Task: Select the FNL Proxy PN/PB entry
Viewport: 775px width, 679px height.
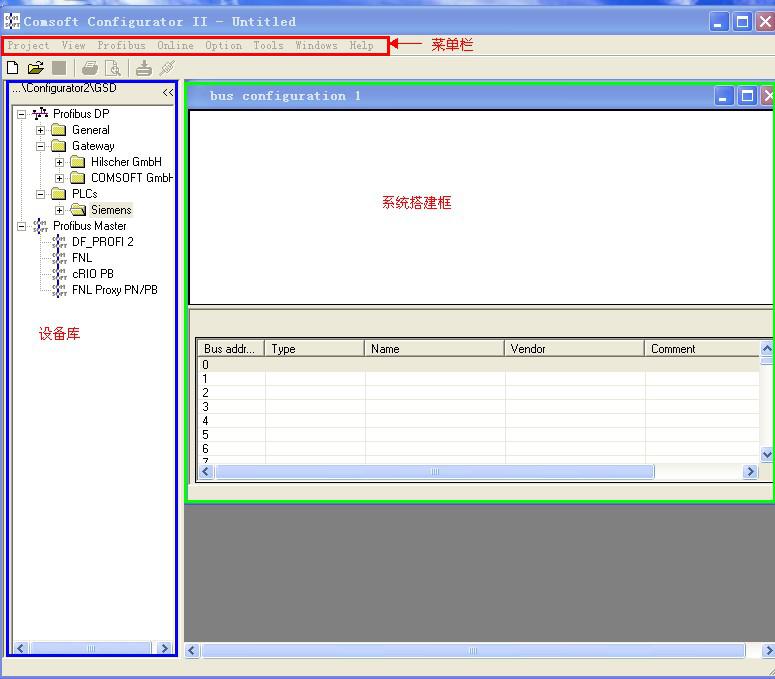Action: [x=115, y=290]
